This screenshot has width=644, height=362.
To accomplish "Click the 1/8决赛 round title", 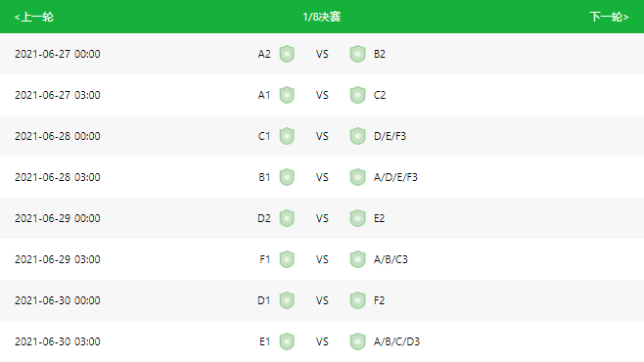I will click(x=322, y=17).
